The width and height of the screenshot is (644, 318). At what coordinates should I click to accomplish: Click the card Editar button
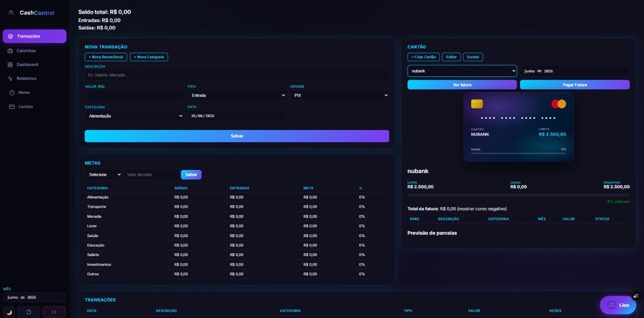pos(451,57)
